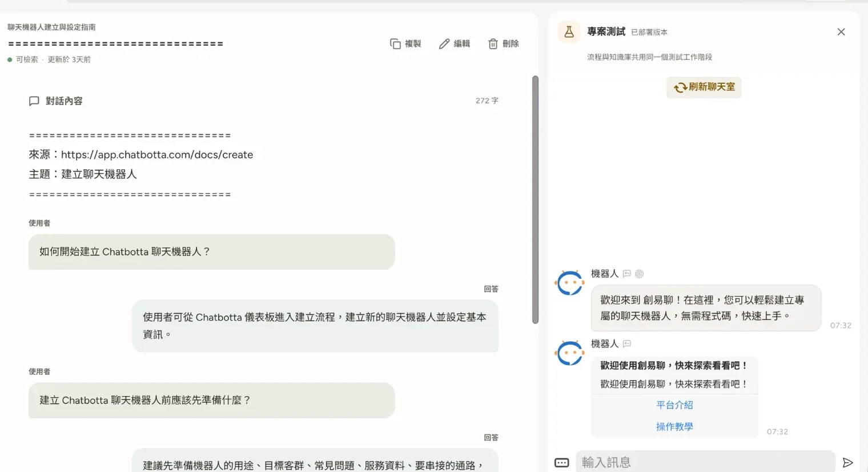Click the first robot avatar in chat
This screenshot has width=868, height=472.
pyautogui.click(x=569, y=283)
